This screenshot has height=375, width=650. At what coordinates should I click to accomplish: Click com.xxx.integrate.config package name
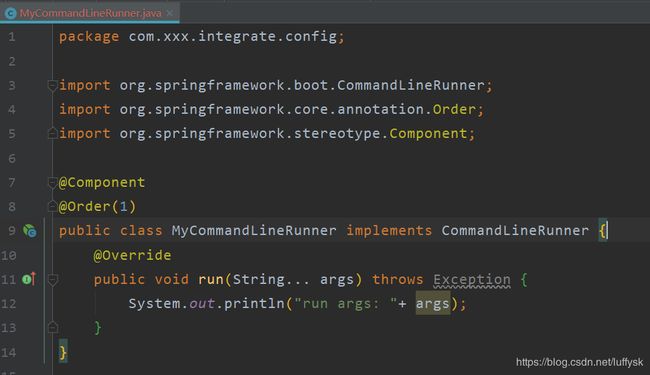tap(232, 36)
